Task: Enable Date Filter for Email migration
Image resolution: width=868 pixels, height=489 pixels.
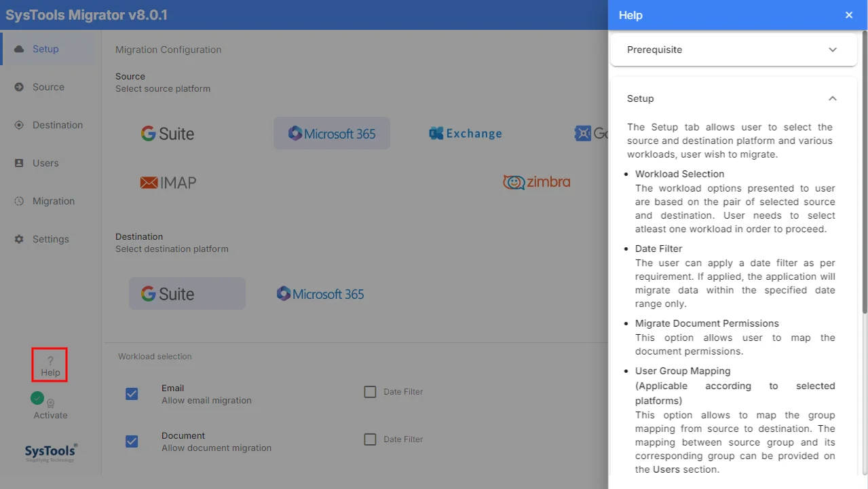Action: point(370,392)
